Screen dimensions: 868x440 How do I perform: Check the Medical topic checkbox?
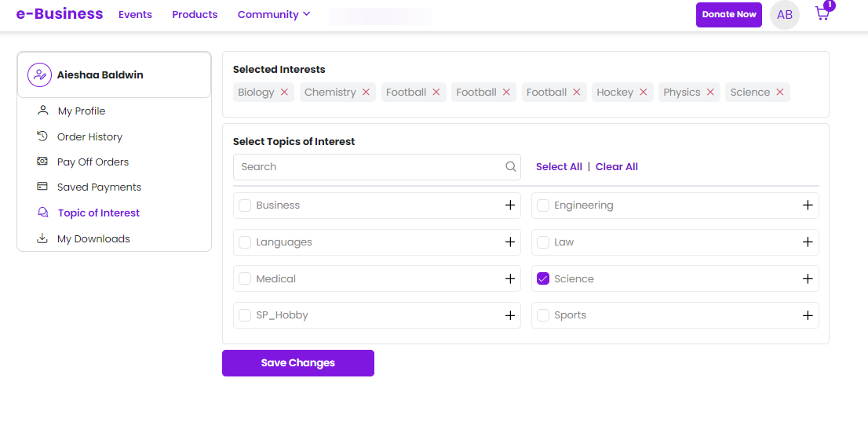[245, 278]
